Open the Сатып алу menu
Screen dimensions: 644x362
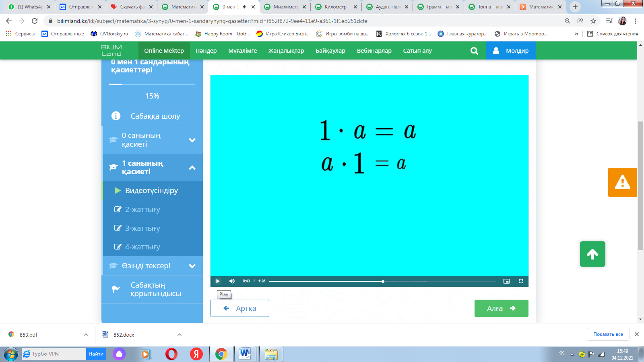[417, 51]
